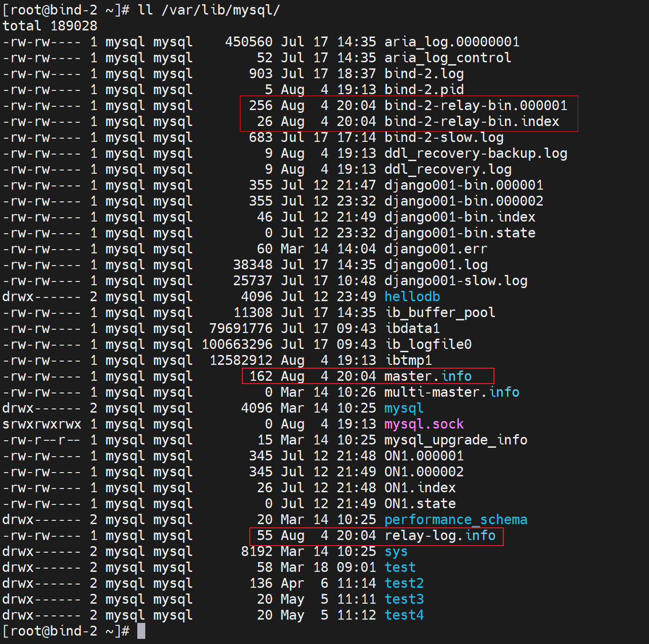Viewport: 649px width, 644px height.
Task: Click the multi-master.info file name
Action: click(x=451, y=392)
